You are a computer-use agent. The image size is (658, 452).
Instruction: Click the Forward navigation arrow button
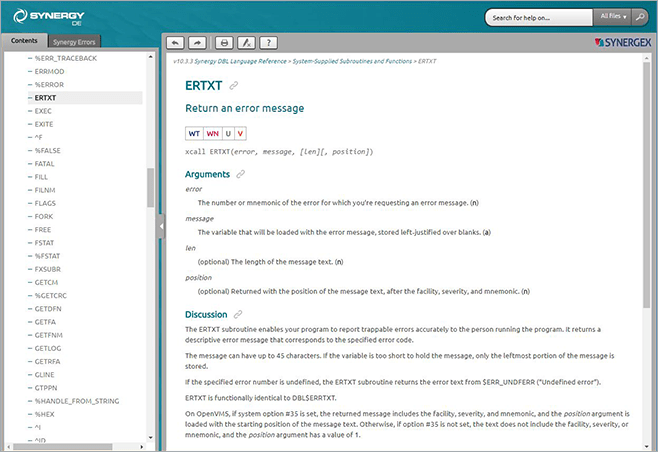click(197, 43)
